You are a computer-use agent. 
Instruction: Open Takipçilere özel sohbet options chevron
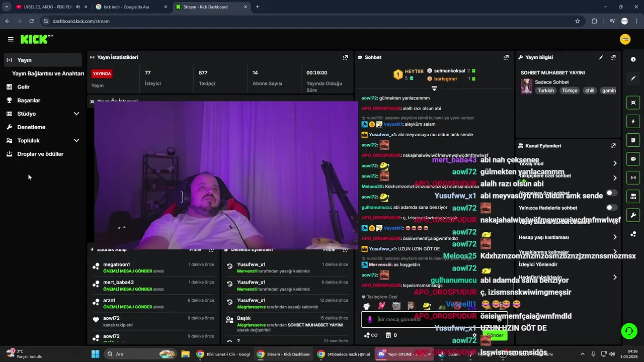tap(615, 178)
